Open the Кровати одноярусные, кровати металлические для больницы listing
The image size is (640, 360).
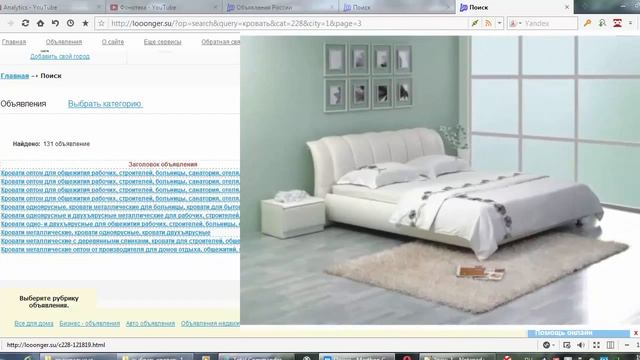click(120, 207)
